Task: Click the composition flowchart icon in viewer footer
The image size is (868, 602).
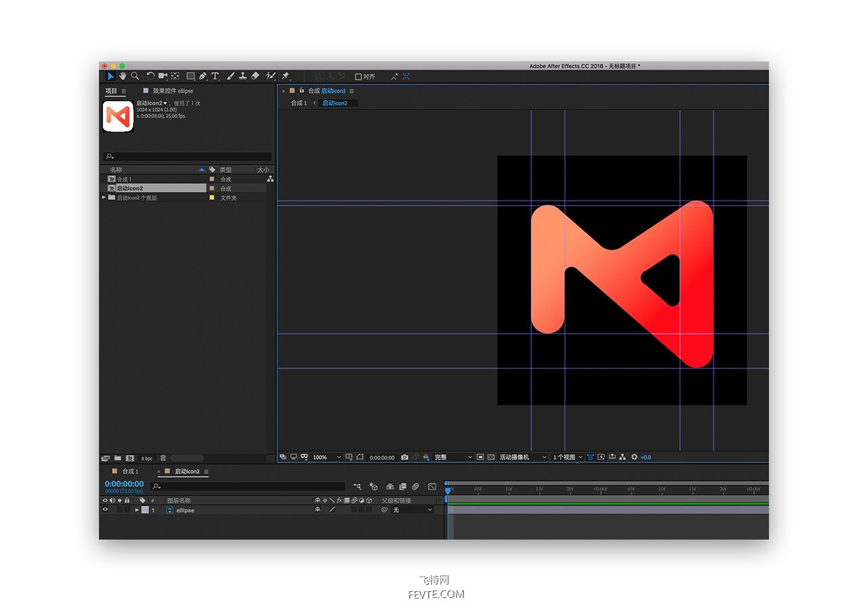Action: click(622, 457)
